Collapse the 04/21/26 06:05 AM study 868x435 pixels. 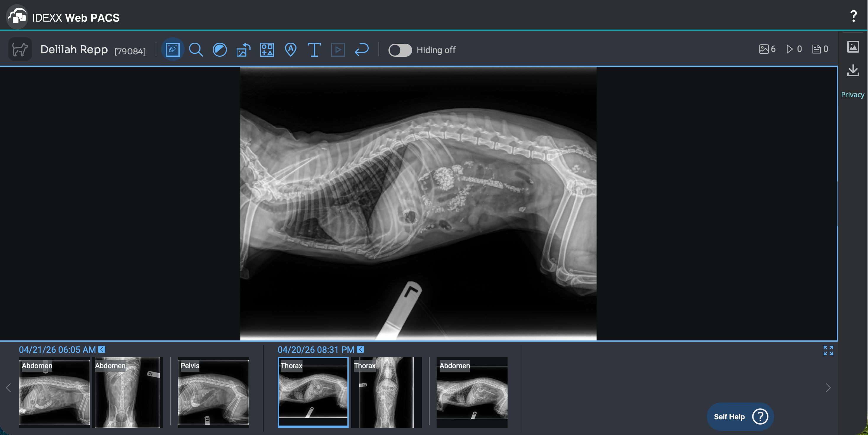[x=102, y=349]
